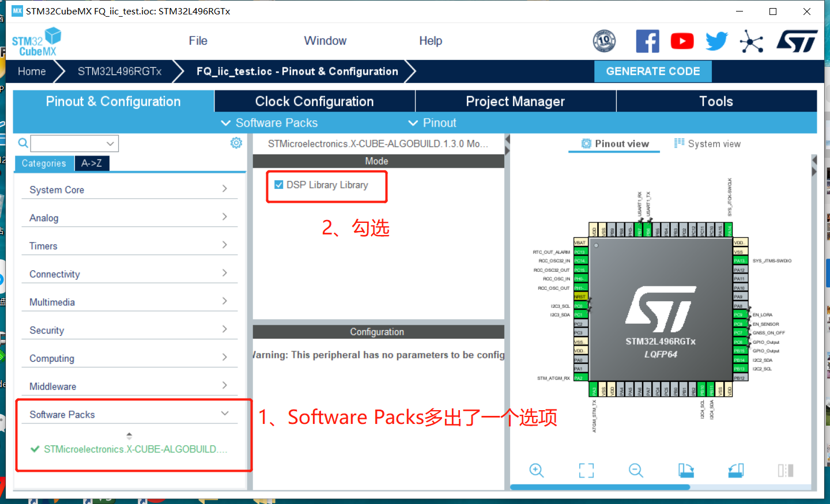Click the fit-to-screen best fit icon
This screenshot has width=830, height=504.
point(586,470)
